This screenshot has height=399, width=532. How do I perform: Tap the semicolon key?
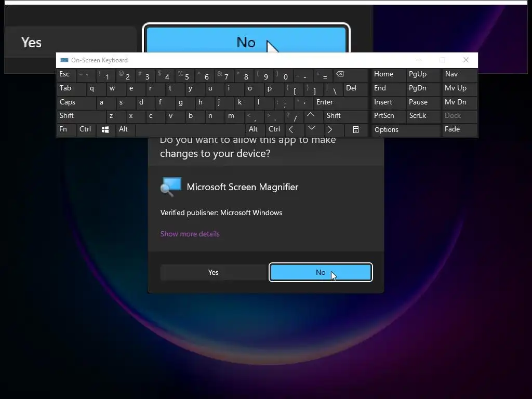tap(284, 102)
